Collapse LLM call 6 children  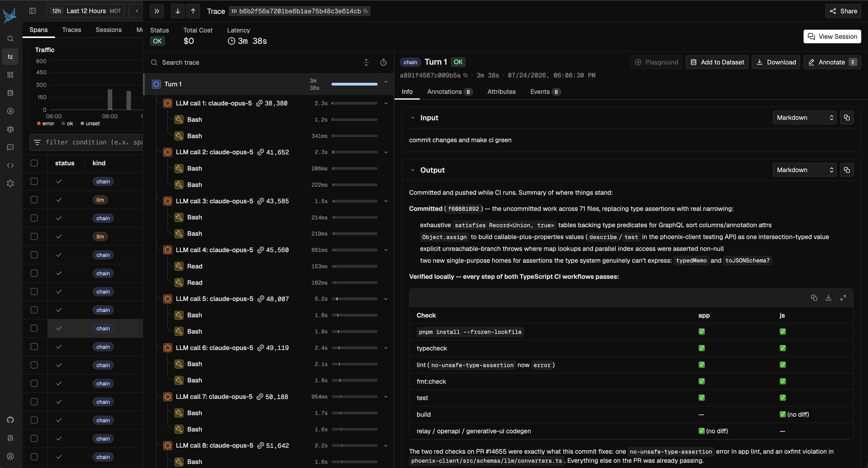(386, 348)
